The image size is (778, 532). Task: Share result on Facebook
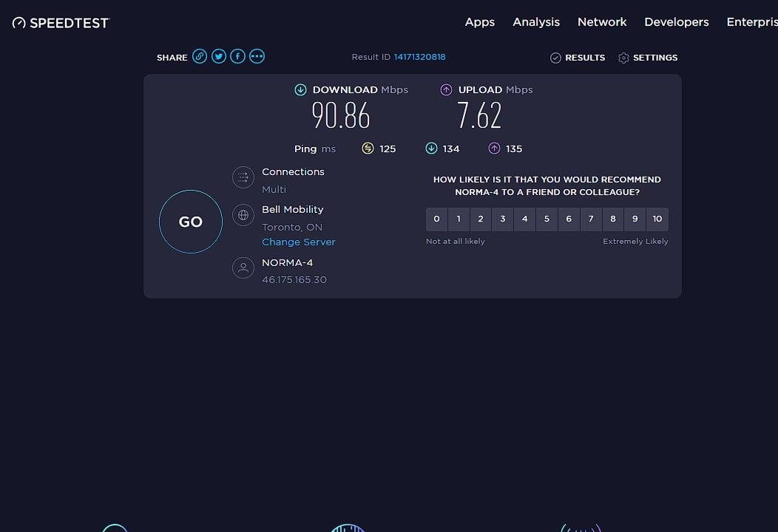click(237, 56)
